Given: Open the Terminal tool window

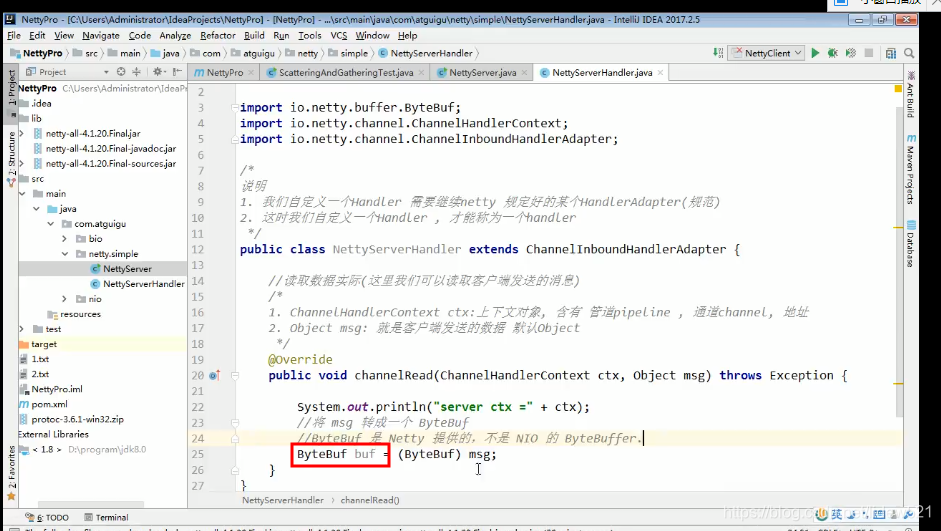Looking at the screenshot, I should [106, 517].
